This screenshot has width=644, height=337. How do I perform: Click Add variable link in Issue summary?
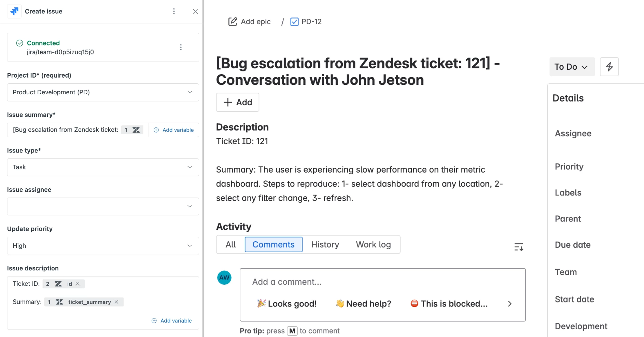[174, 130]
